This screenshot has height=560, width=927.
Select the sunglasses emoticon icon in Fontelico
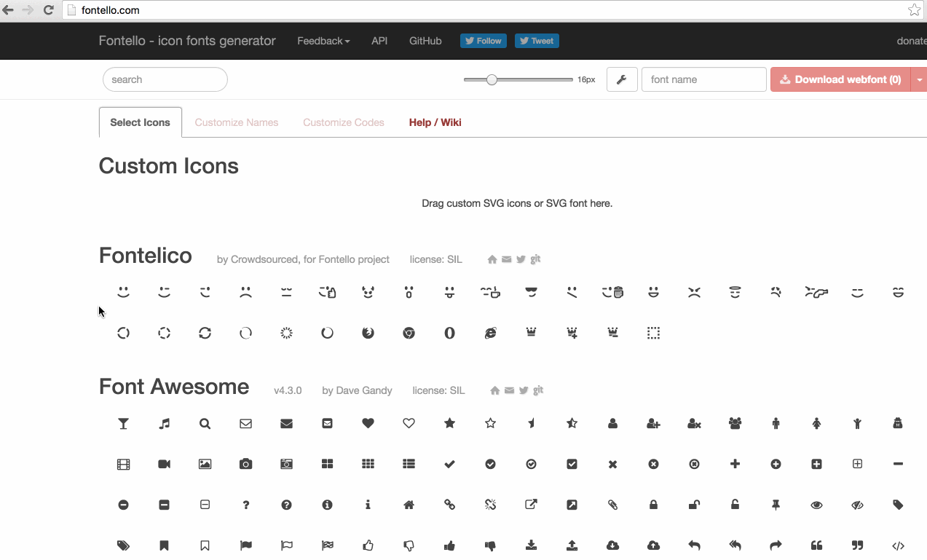point(532,292)
